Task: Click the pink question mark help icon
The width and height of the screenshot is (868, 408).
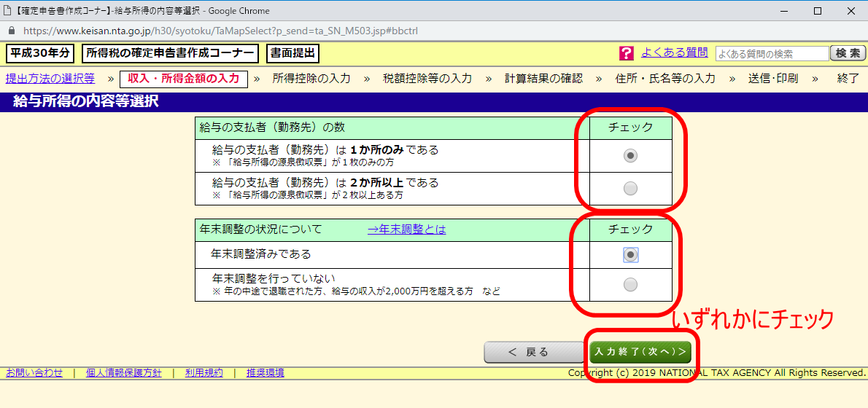Action: pyautogui.click(x=626, y=53)
